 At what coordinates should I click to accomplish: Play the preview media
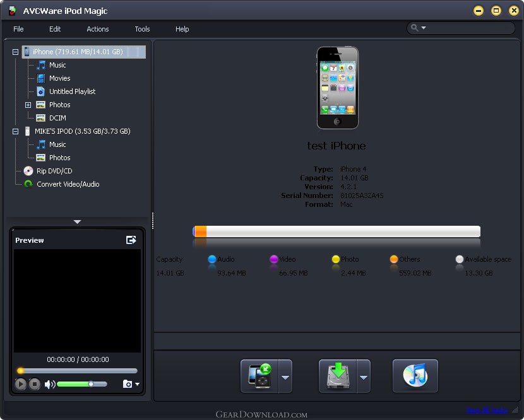tap(20, 384)
